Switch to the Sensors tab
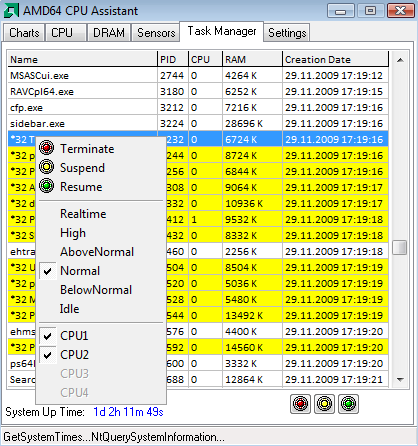Viewport: 418px width, 446px height. click(x=156, y=33)
